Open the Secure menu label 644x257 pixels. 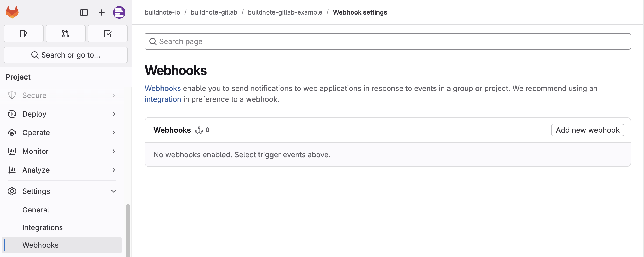34,95
